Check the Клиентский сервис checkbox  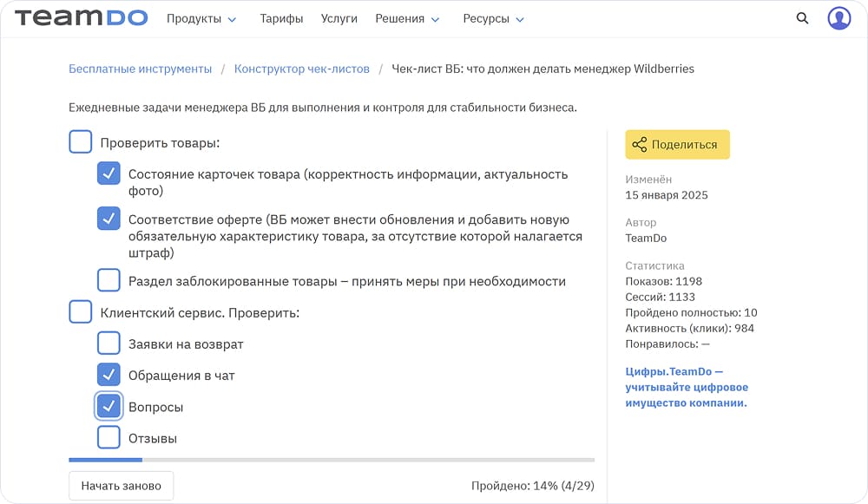(80, 311)
